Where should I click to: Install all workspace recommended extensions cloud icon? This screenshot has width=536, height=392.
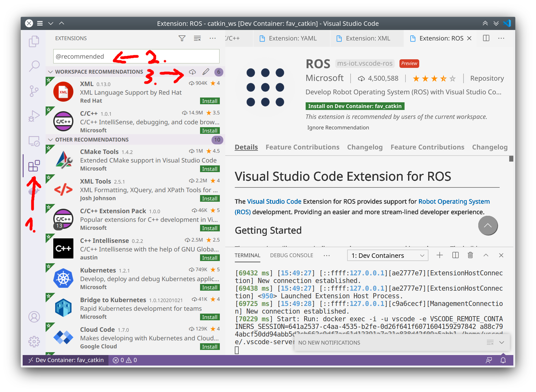click(x=192, y=72)
